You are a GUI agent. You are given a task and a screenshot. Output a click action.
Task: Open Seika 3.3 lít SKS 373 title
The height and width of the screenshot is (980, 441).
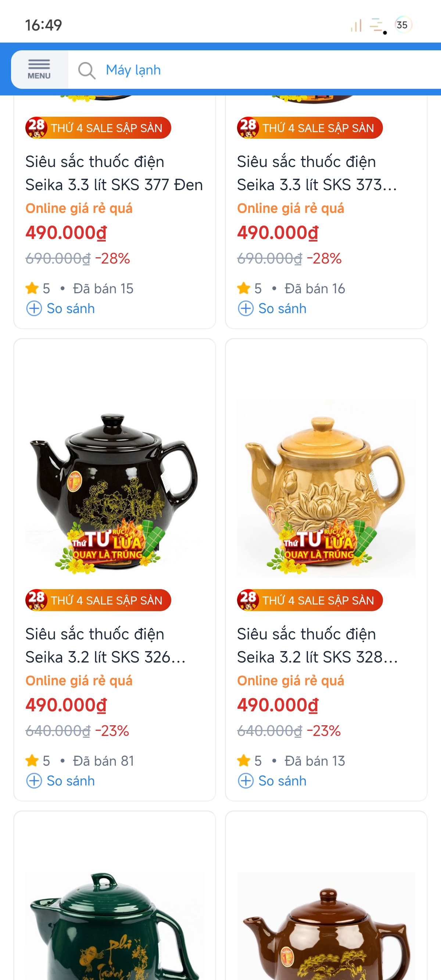pos(317,173)
